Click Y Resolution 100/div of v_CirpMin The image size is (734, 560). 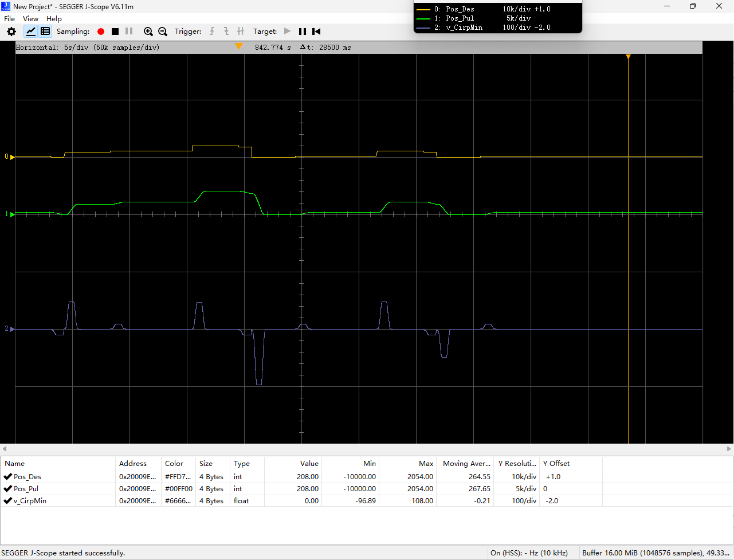pos(516,500)
